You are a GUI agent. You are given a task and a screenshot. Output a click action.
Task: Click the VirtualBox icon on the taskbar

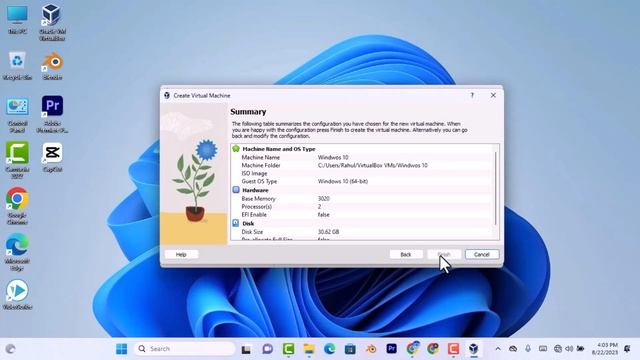tap(473, 348)
